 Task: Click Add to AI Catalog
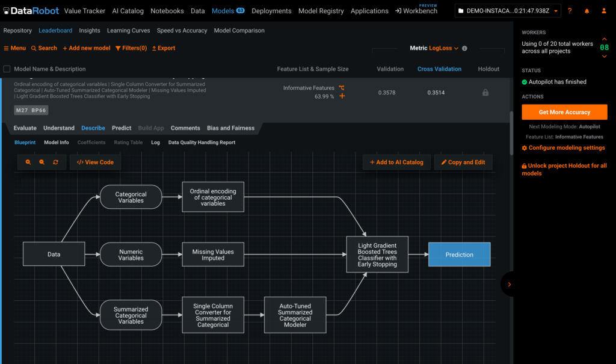(396, 162)
